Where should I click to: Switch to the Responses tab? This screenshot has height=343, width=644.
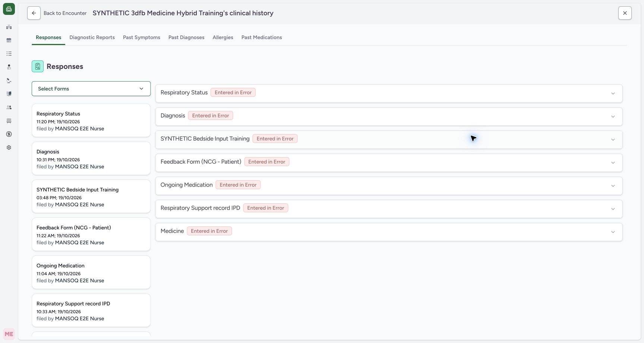[x=48, y=37]
